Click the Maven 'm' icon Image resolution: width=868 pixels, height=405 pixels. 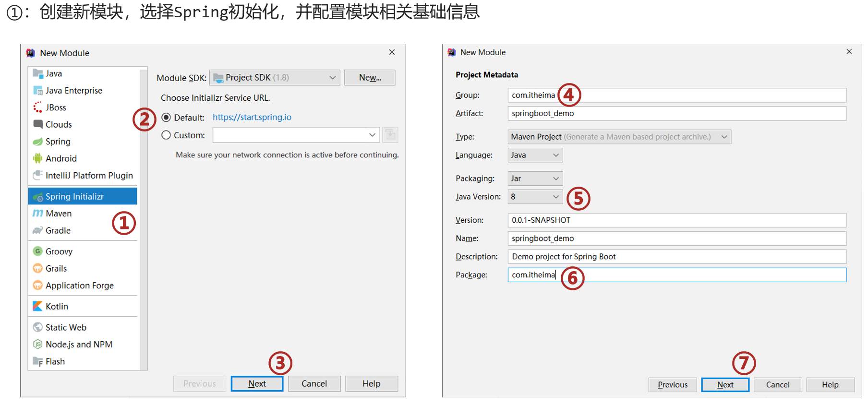coord(37,214)
